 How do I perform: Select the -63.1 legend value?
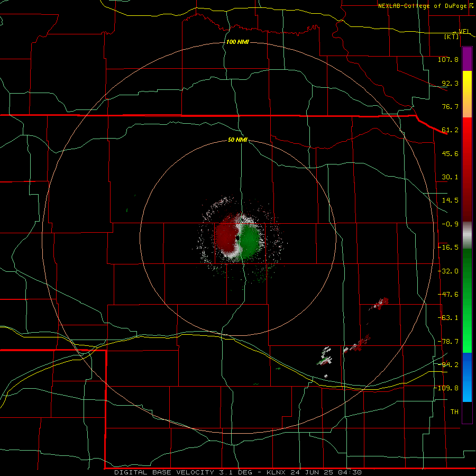pos(448,318)
